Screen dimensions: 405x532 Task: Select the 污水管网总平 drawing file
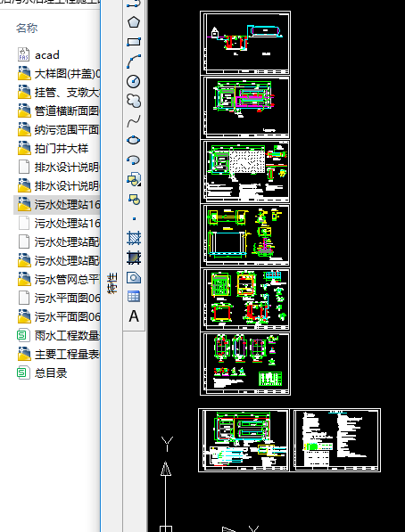(x=59, y=279)
